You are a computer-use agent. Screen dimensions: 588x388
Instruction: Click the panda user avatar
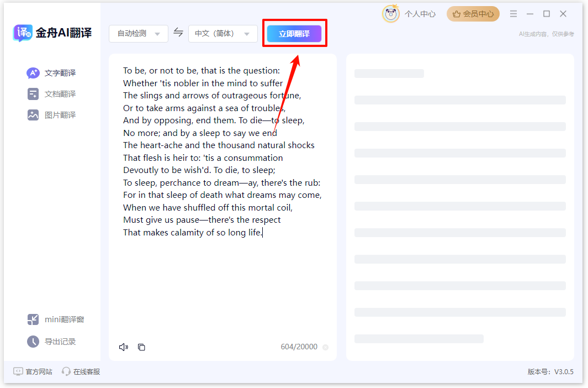(x=390, y=14)
